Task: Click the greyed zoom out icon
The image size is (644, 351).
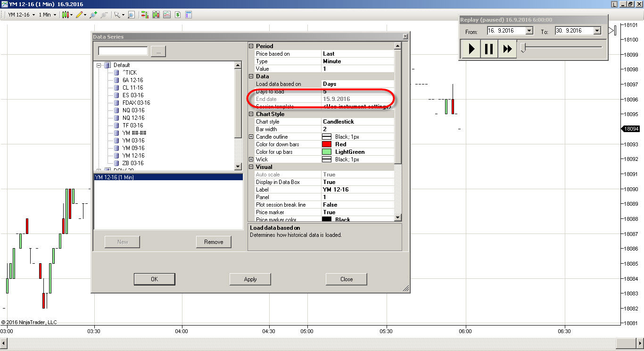Action: point(104,15)
